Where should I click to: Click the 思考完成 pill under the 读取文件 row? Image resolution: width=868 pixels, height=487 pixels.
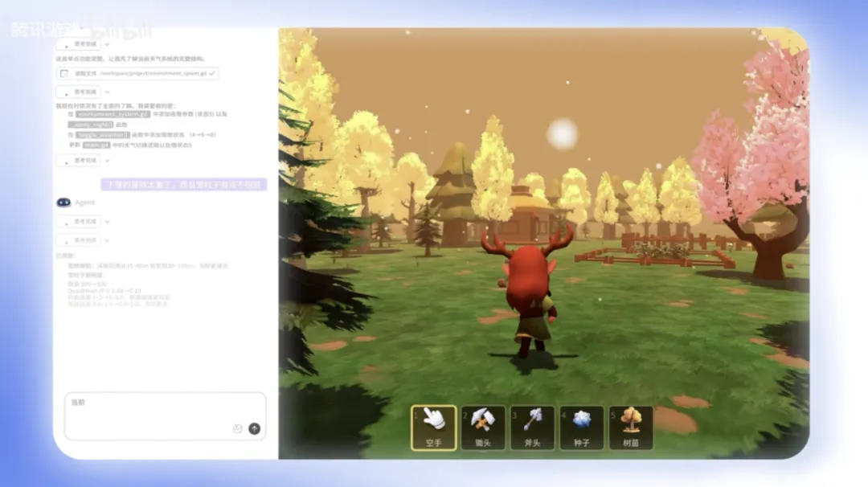[x=79, y=92]
